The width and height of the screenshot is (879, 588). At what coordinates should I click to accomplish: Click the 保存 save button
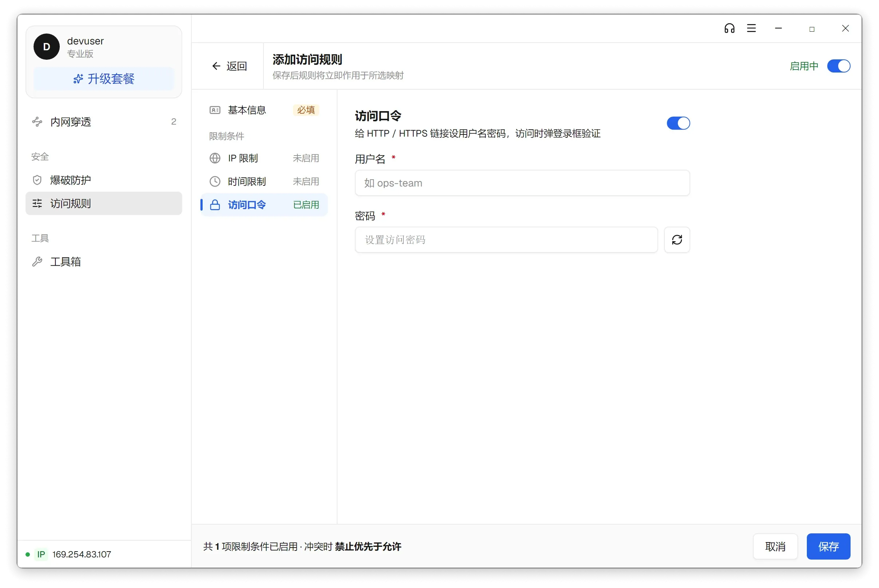point(828,546)
